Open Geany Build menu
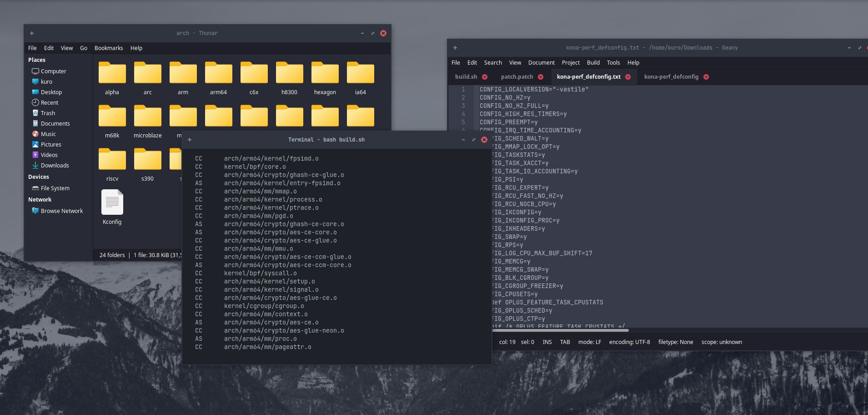The image size is (868, 415). [x=593, y=62]
